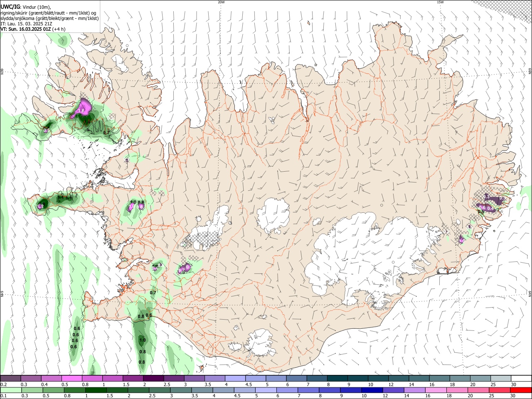Click the '1.2' rain value at Snæfellsnes tip

coord(41,207)
